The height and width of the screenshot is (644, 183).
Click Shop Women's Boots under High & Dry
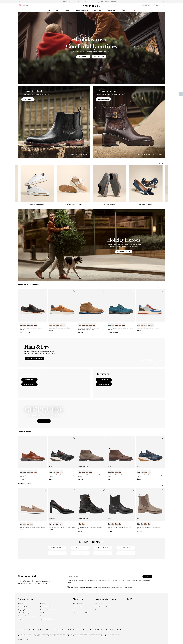(x=34, y=358)
